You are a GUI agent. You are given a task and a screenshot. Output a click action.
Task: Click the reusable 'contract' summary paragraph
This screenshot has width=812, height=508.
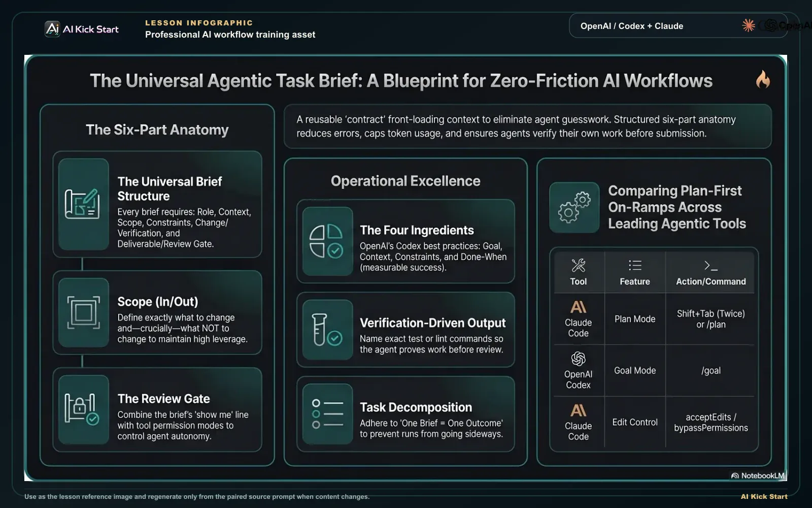click(516, 126)
